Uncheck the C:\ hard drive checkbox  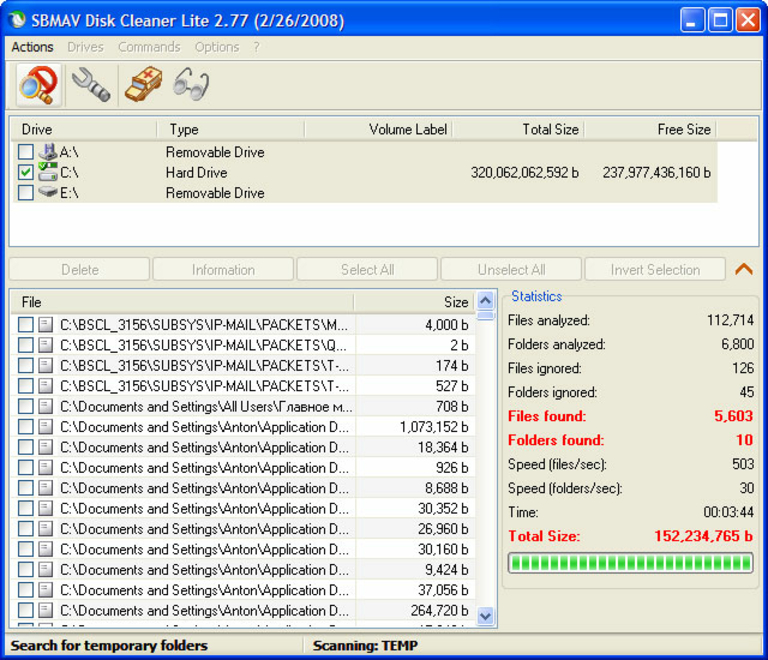pos(25,172)
